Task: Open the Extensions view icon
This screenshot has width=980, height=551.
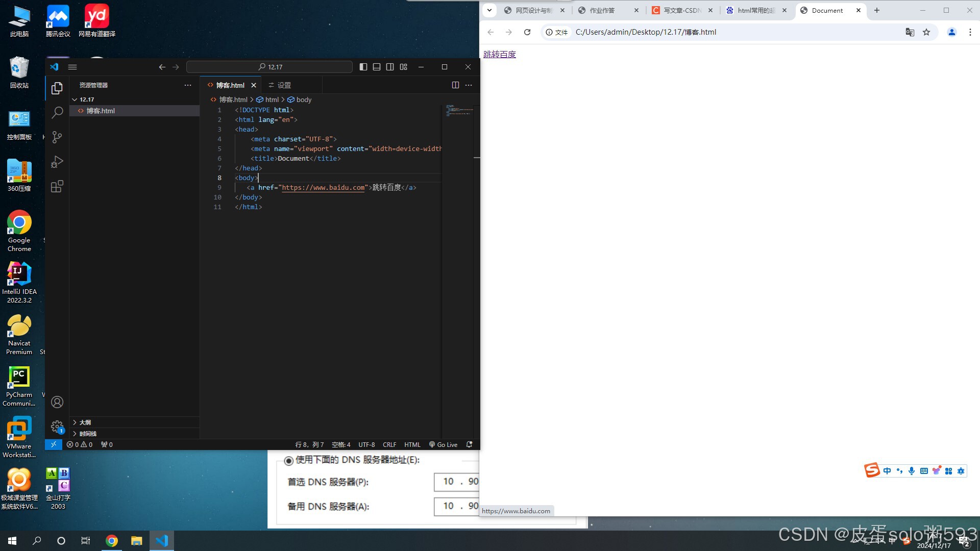Action: coord(57,186)
